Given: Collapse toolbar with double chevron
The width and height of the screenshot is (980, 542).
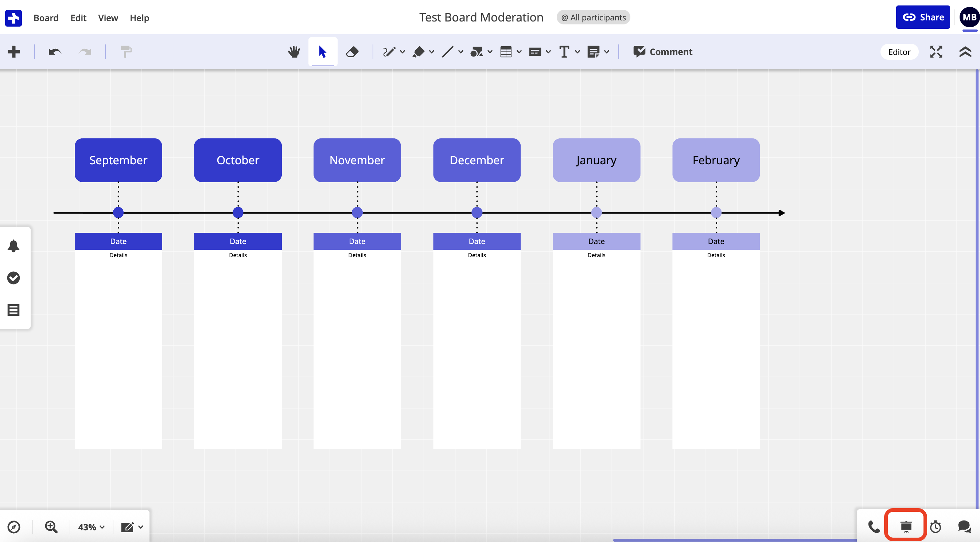Looking at the screenshot, I should tap(965, 52).
